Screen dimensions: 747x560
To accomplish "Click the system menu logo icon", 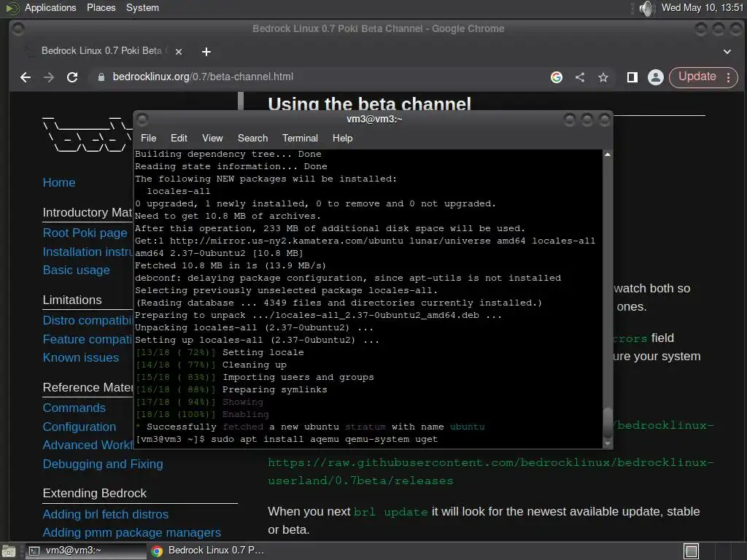I will pos(12,8).
